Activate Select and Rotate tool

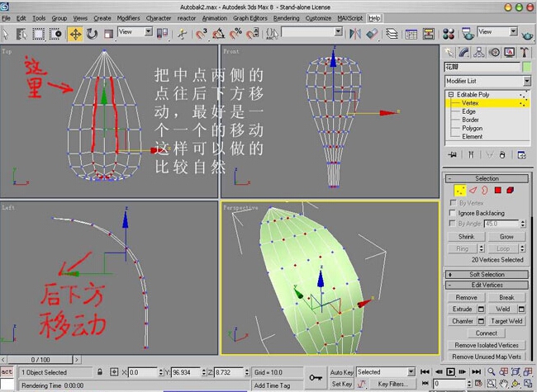[x=92, y=34]
